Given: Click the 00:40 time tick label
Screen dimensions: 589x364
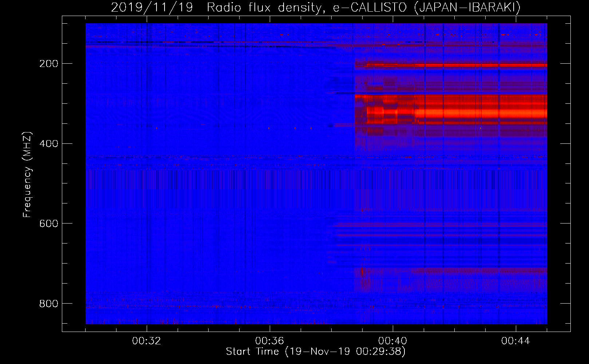Looking at the screenshot, I should tap(393, 341).
